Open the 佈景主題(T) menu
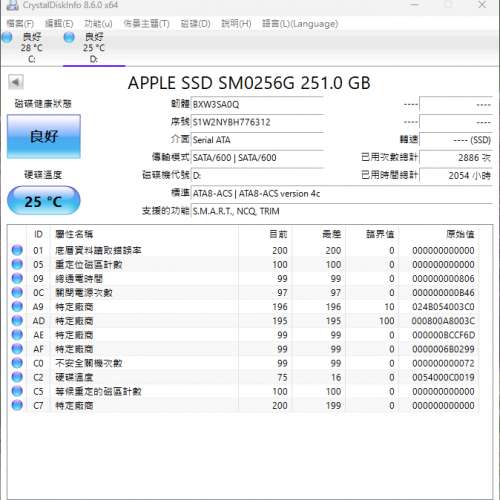This screenshot has width=500, height=500. tap(146, 24)
